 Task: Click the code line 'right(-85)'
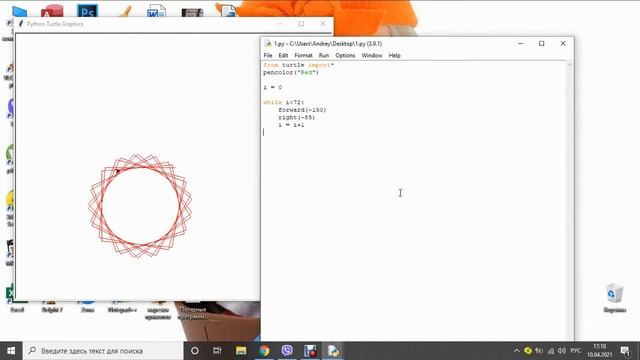point(296,117)
